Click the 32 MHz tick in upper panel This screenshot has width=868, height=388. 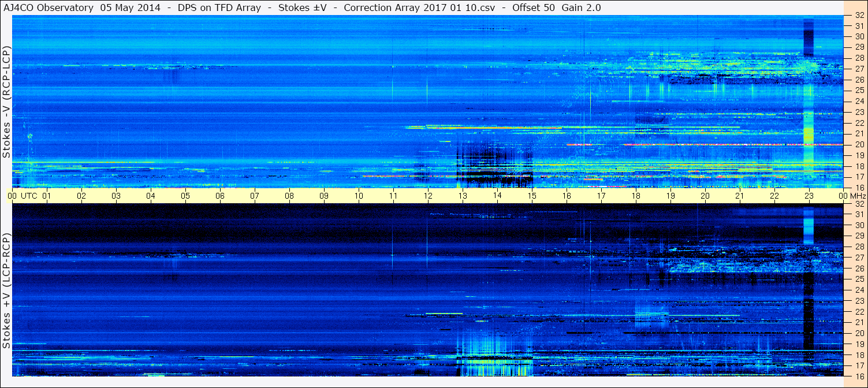click(x=859, y=16)
